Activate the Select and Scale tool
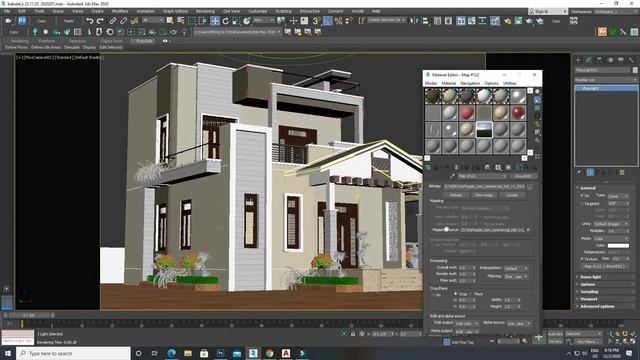The width and height of the screenshot is (640, 360). pos(236,21)
